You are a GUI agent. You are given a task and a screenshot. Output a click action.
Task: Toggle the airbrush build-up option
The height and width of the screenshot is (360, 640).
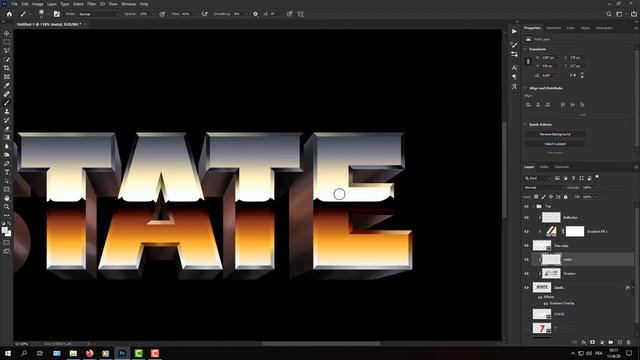pos(204,14)
